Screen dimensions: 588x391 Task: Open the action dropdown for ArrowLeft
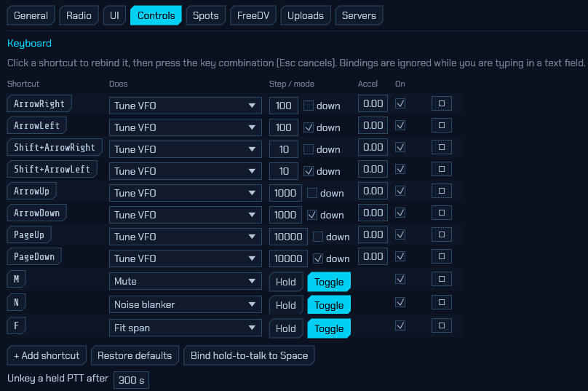click(x=186, y=127)
